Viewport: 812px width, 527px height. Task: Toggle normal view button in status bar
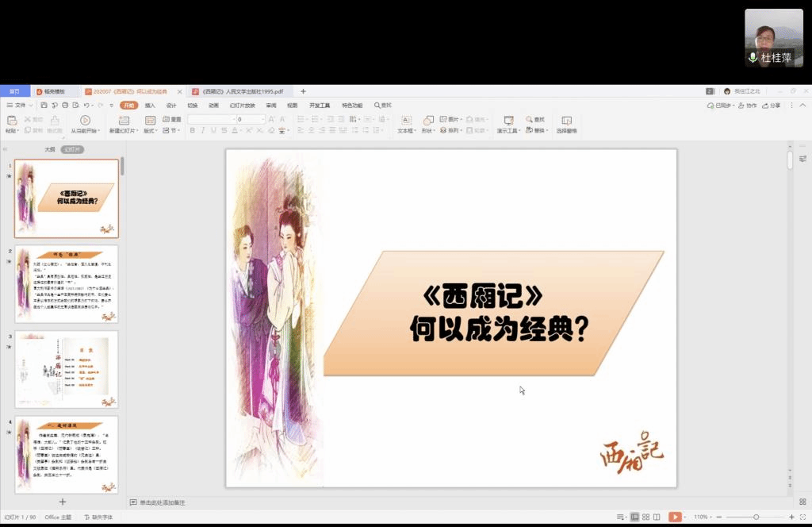coord(634,517)
